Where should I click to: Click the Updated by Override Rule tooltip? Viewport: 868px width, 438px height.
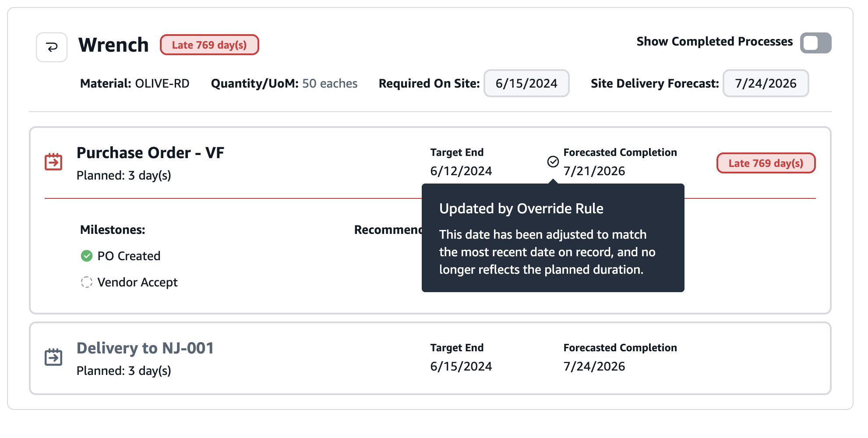553,238
